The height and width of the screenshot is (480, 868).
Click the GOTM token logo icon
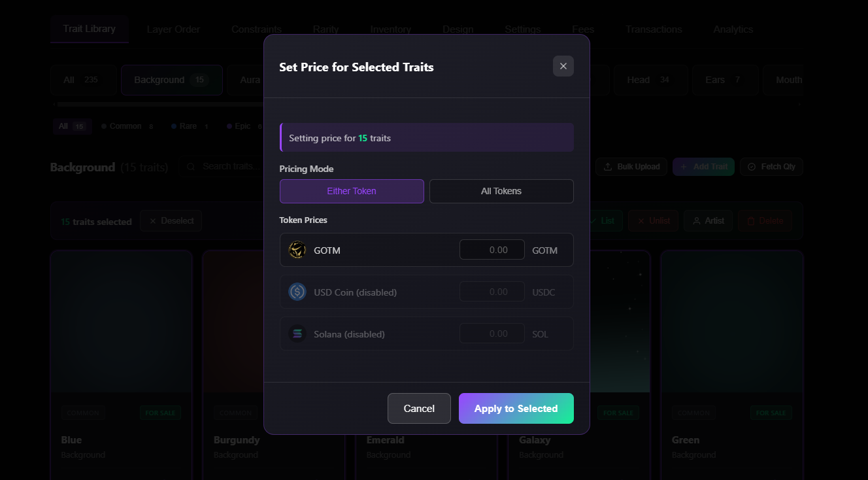[x=297, y=250]
